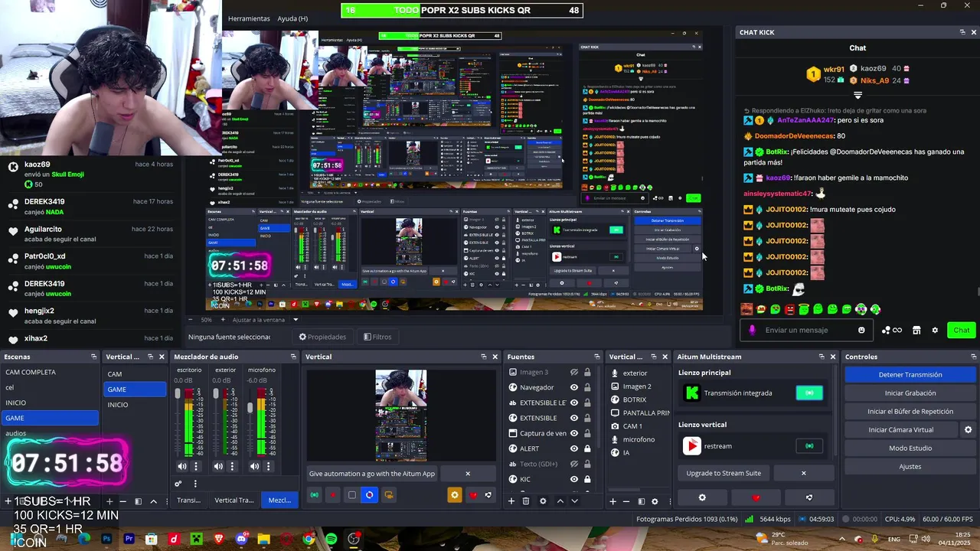The width and height of the screenshot is (980, 551).
Task: Float the Fuentes dock
Action: pos(597,357)
